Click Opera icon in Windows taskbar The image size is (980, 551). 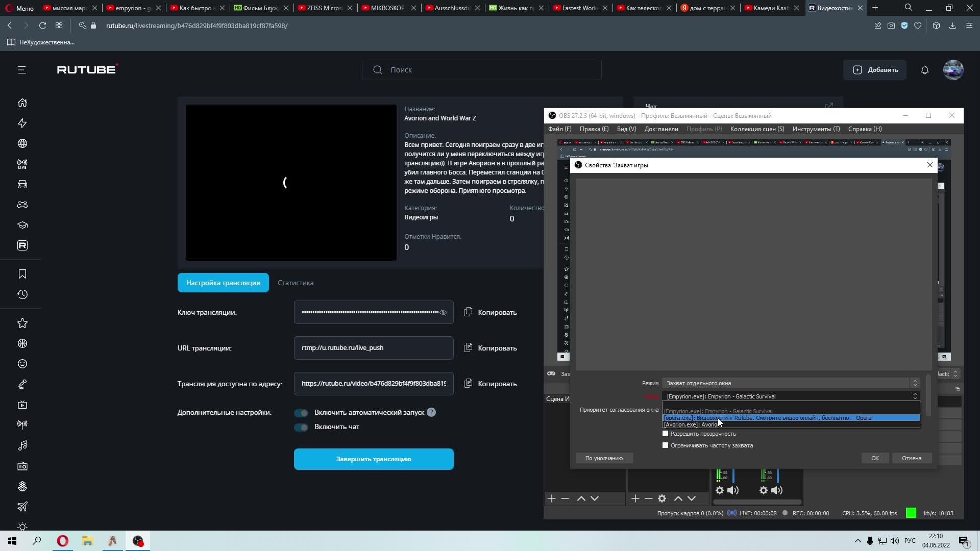coord(62,541)
